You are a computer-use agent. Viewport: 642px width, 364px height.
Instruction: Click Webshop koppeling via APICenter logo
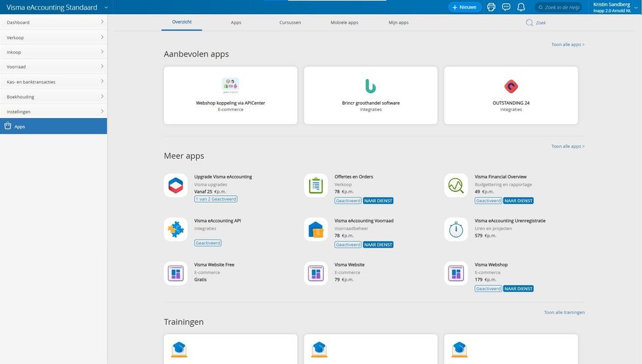click(x=231, y=86)
